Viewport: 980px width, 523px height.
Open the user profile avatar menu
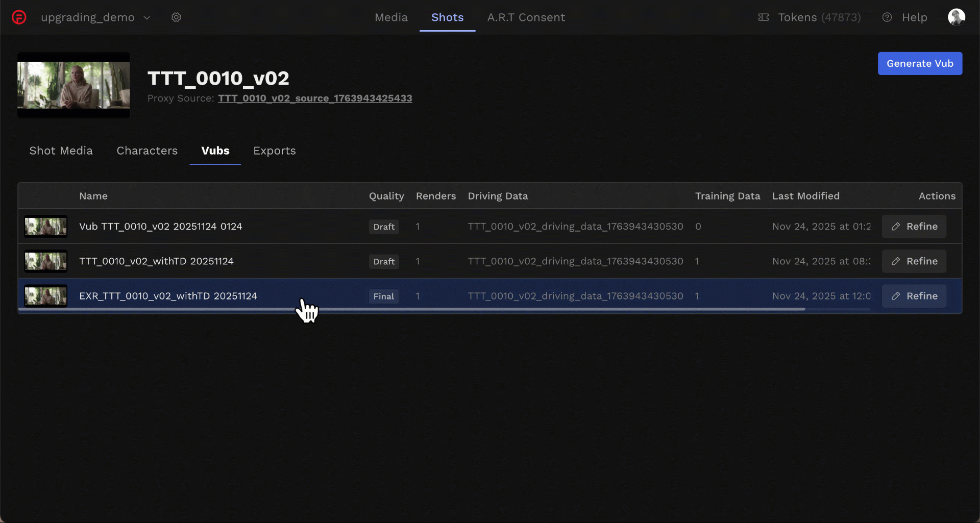(x=957, y=17)
